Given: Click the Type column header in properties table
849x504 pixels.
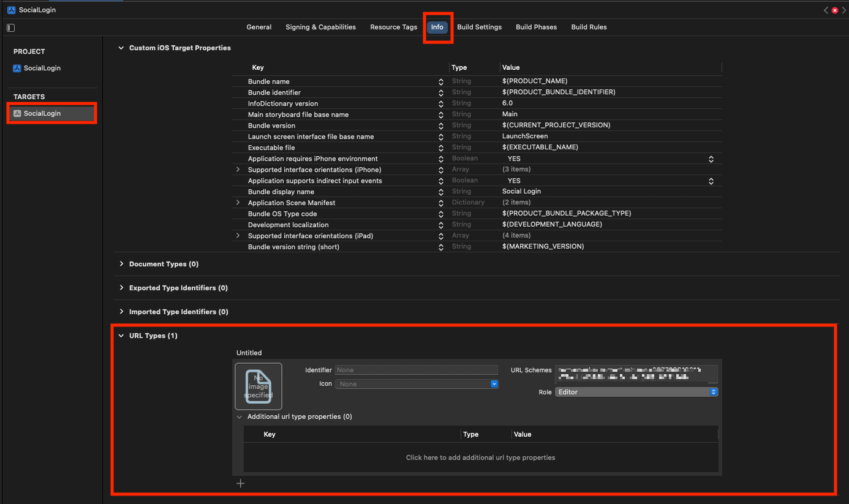Looking at the screenshot, I should (x=459, y=67).
